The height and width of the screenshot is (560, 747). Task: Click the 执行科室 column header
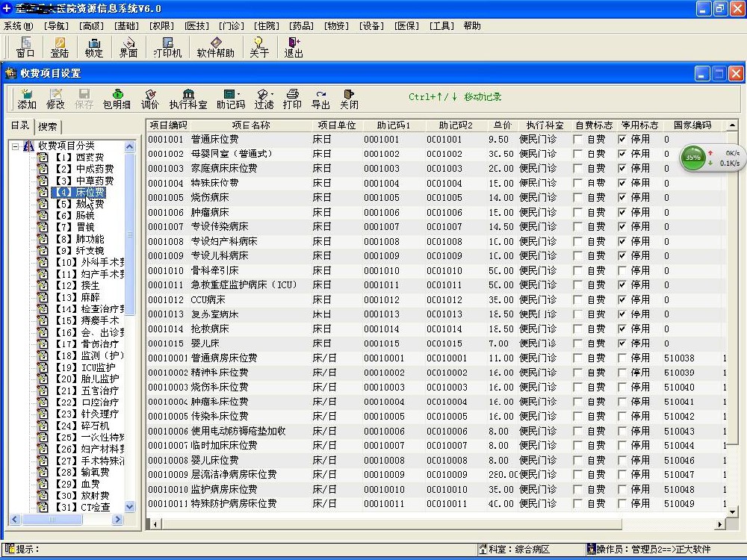pos(545,125)
